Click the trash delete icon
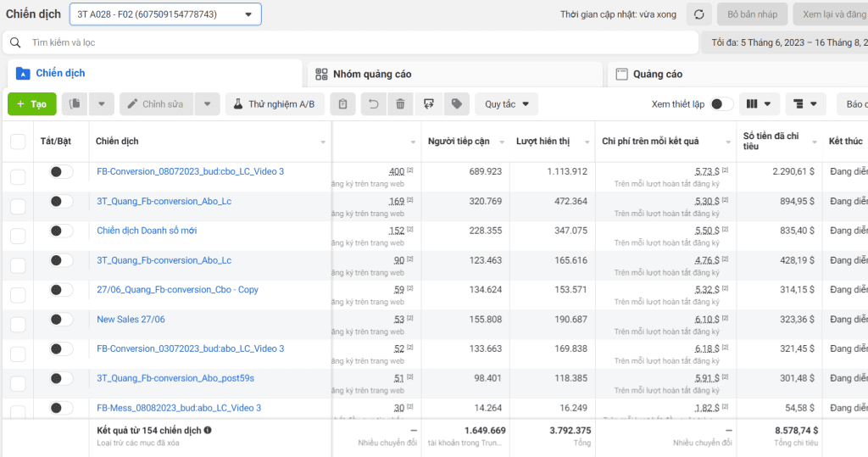This screenshot has width=868, height=457. click(x=400, y=104)
